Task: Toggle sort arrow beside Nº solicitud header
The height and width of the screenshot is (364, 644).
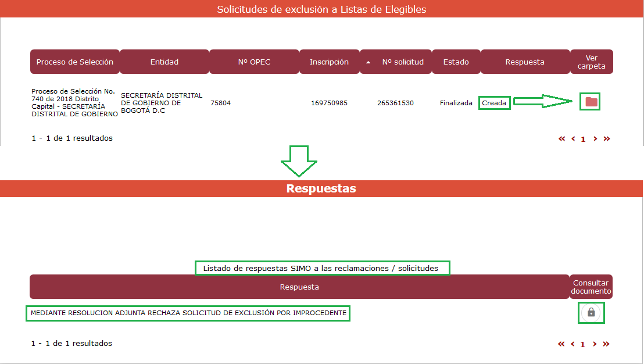Action: (x=368, y=62)
